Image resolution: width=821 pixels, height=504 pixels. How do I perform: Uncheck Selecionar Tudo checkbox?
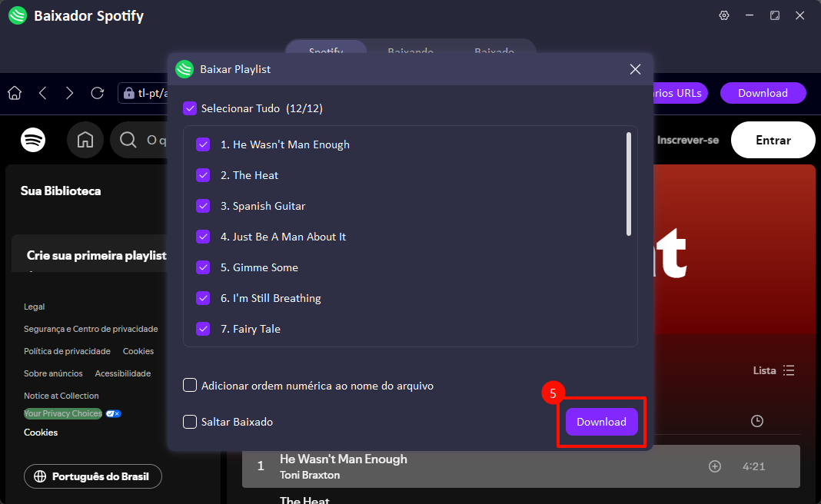pyautogui.click(x=190, y=108)
